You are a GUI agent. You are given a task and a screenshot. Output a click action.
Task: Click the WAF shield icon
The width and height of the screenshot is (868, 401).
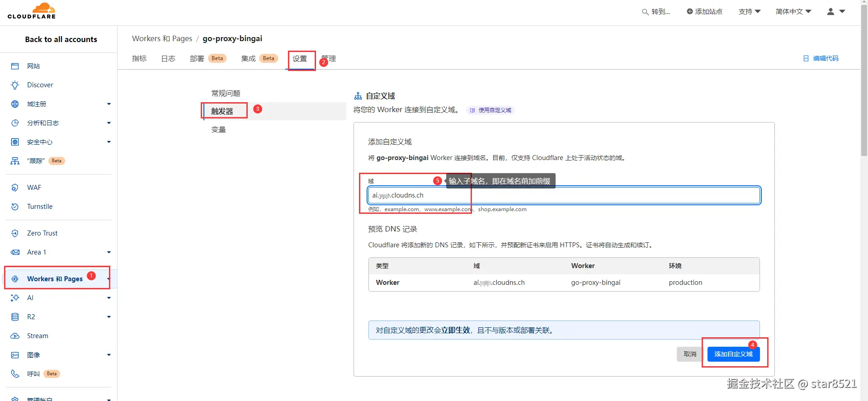(15, 188)
